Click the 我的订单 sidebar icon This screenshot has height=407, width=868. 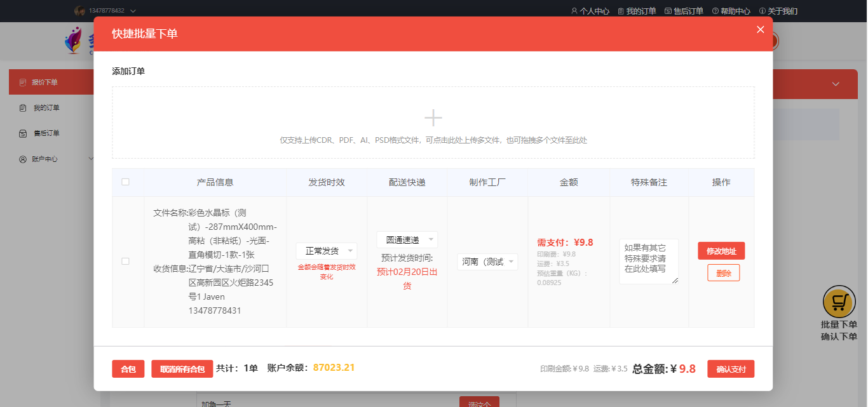tap(23, 108)
